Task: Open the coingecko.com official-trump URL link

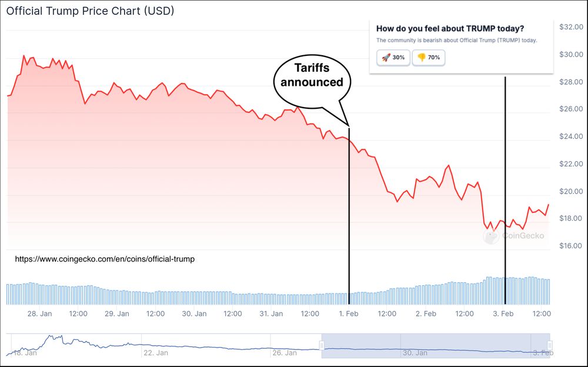Action: coord(103,259)
